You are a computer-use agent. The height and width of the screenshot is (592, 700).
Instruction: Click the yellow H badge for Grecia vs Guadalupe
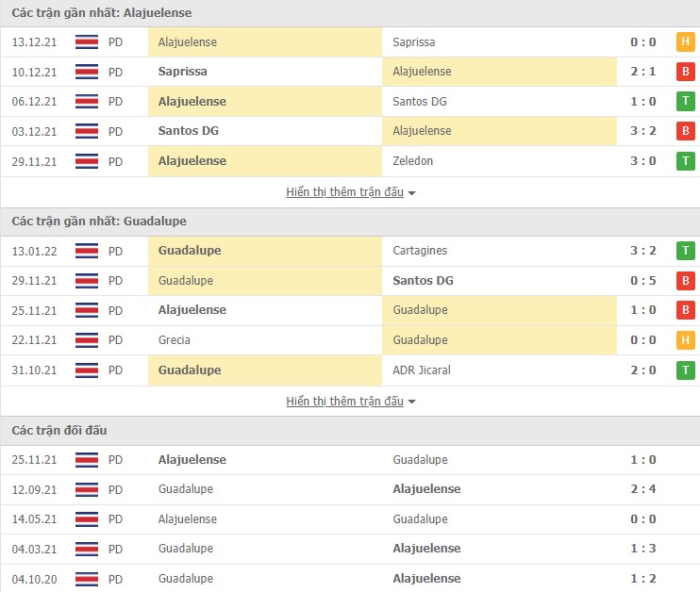point(685,340)
